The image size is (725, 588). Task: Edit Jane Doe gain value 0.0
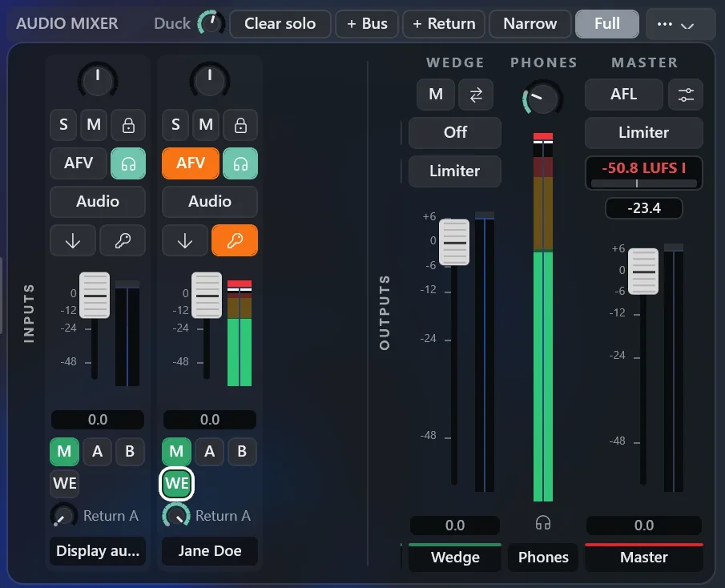pyautogui.click(x=209, y=420)
